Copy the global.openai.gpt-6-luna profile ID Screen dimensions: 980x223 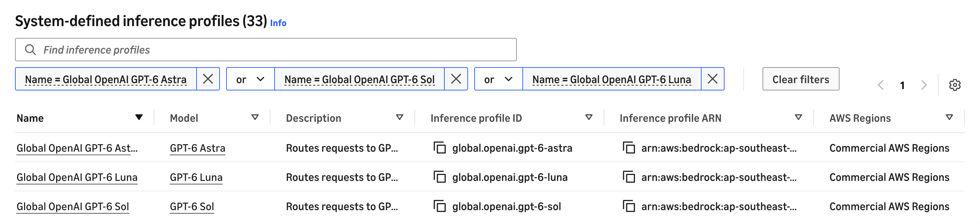(x=439, y=177)
